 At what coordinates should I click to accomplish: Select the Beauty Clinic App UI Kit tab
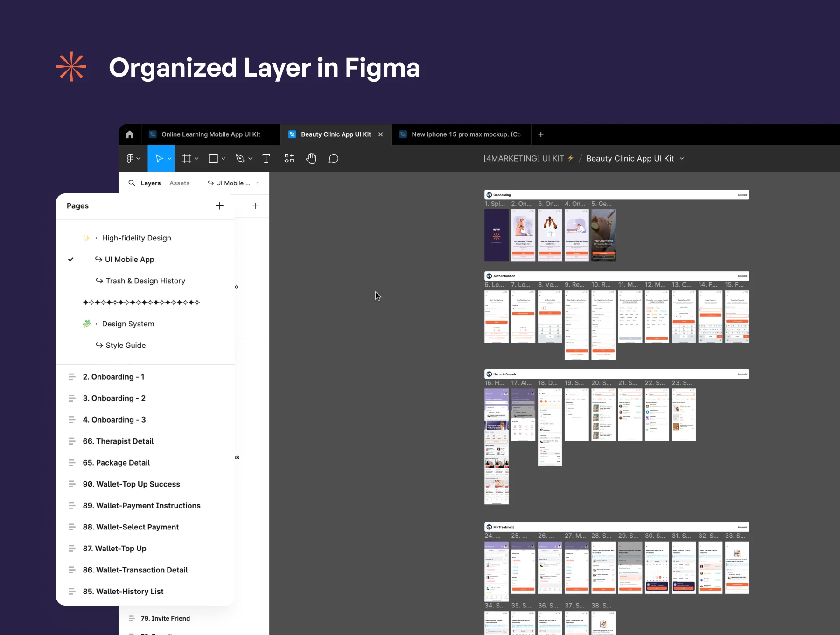tap(336, 134)
